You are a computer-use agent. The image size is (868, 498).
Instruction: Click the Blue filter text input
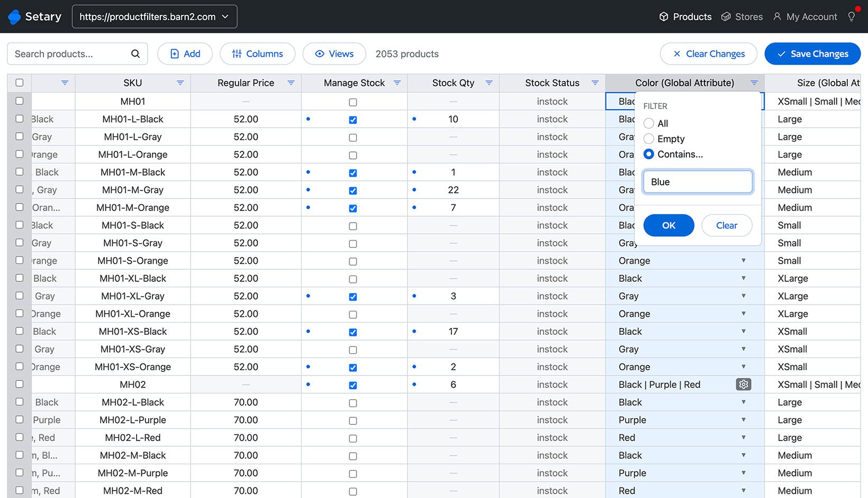click(698, 182)
